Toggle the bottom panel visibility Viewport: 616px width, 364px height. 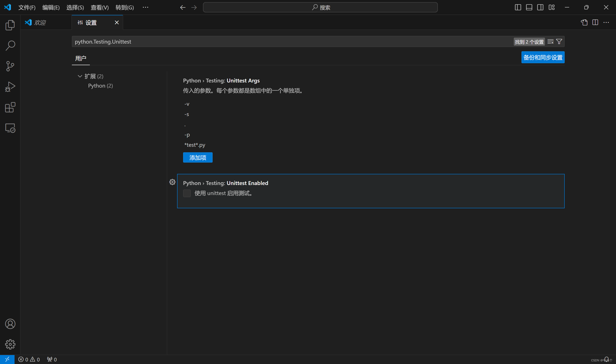[x=529, y=7]
